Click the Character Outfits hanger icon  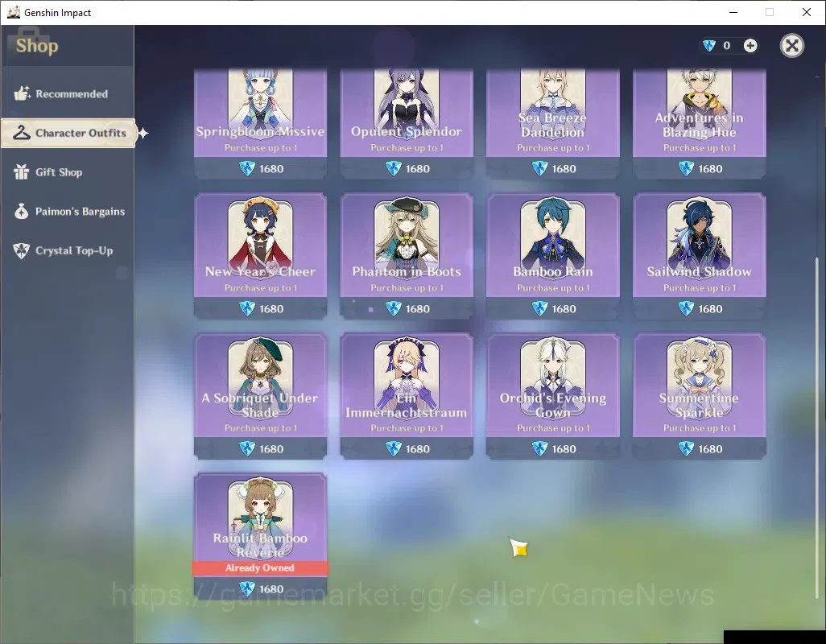[x=22, y=133]
